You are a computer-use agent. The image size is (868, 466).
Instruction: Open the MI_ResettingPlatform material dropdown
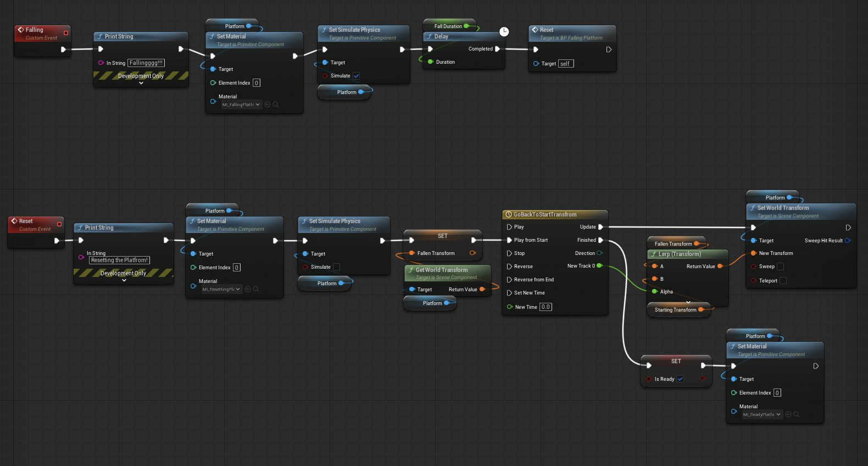221,289
